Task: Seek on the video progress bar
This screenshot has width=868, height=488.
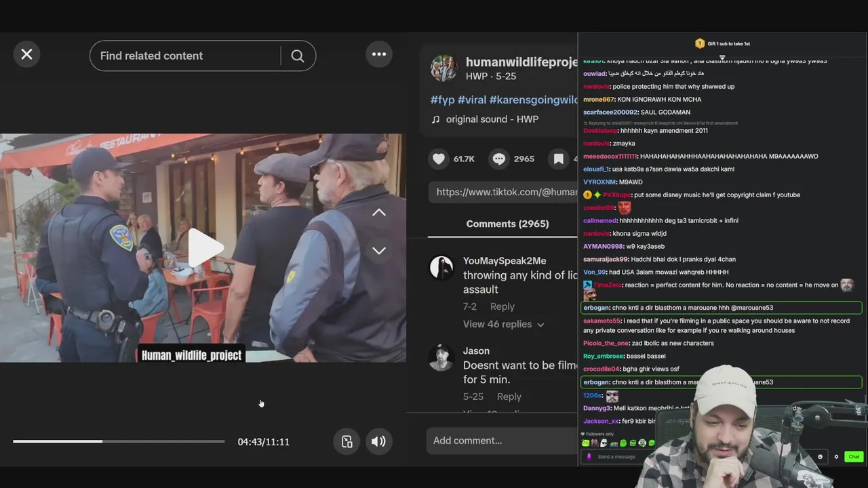Action: (119, 441)
